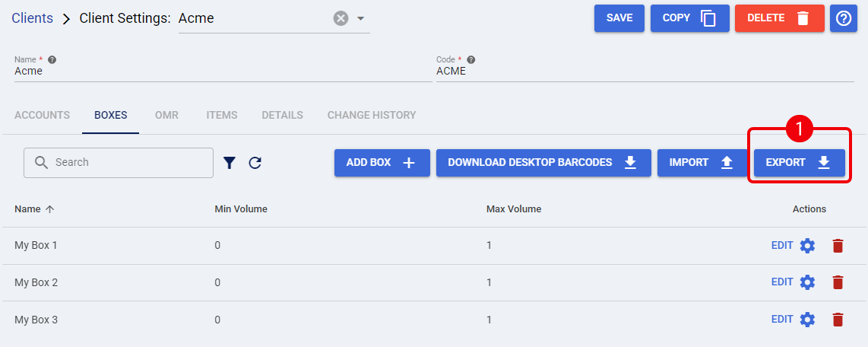Screen dimensions: 868x347
Task: Click the Min Volume column header
Action: 241,209
